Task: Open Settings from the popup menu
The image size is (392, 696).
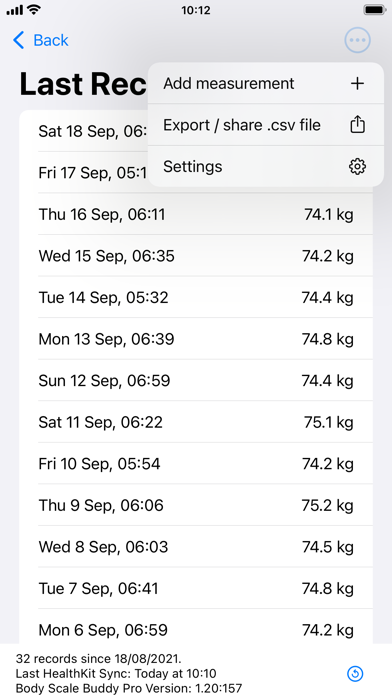Action: (265, 166)
